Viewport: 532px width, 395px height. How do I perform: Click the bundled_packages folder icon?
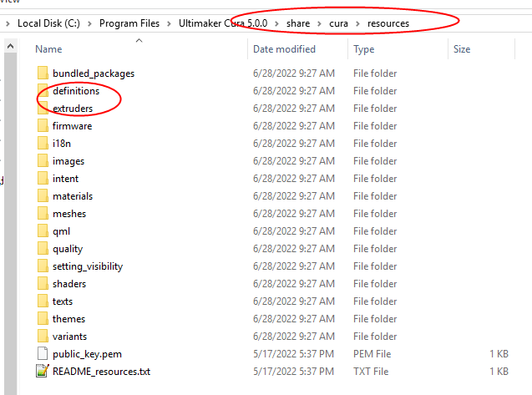(43, 73)
